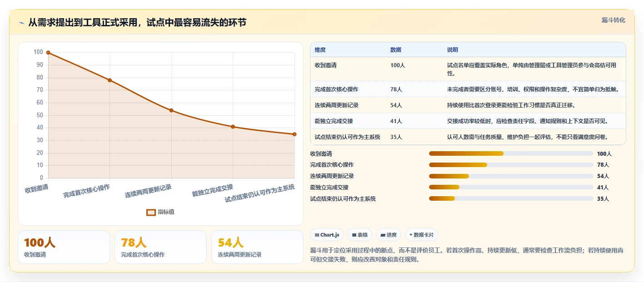Click the 41人 table data cell
The height and width of the screenshot is (282, 644).
point(396,121)
